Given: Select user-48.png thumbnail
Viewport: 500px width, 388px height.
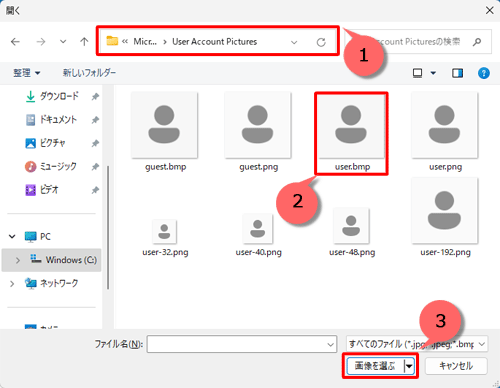Looking at the screenshot, I should pyautogui.click(x=351, y=226).
